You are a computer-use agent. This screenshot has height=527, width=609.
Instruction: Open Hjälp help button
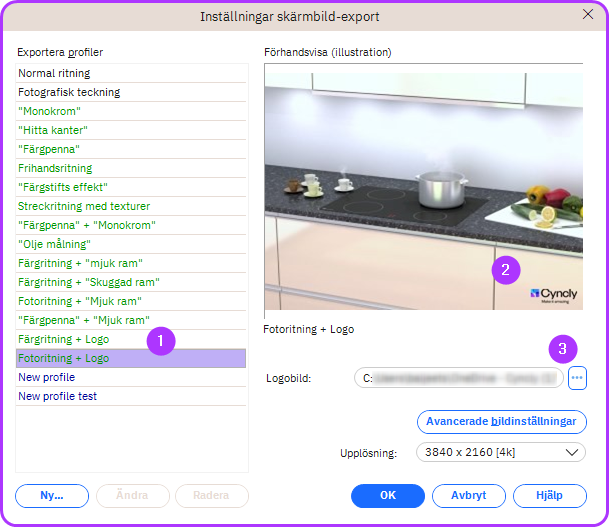[x=549, y=496]
